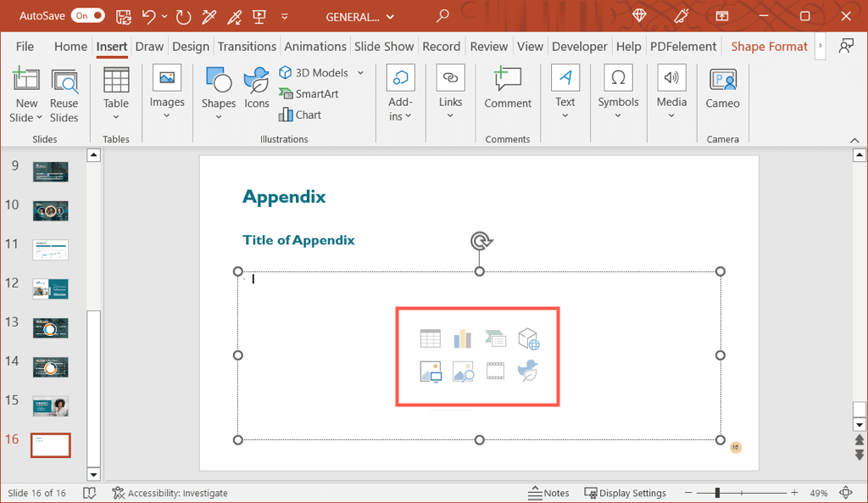Click the zoom slider handle
Image resolution: width=868 pixels, height=503 pixels.
(717, 493)
